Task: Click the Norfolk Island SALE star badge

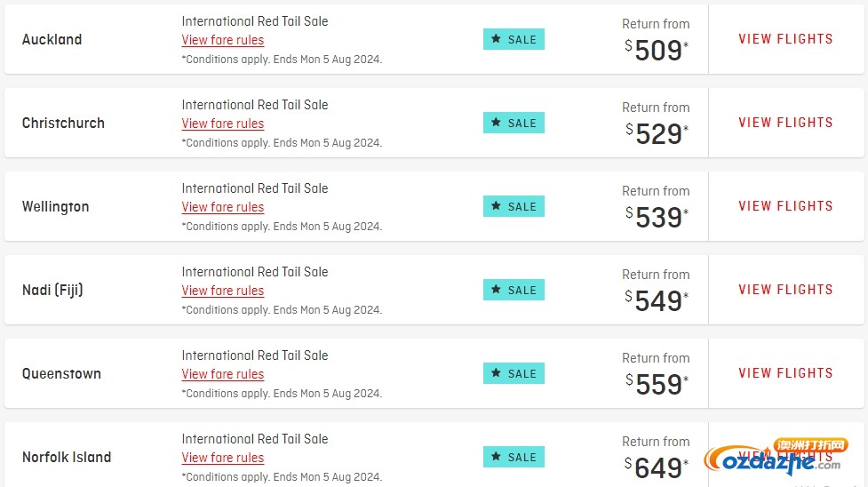Action: tap(514, 457)
